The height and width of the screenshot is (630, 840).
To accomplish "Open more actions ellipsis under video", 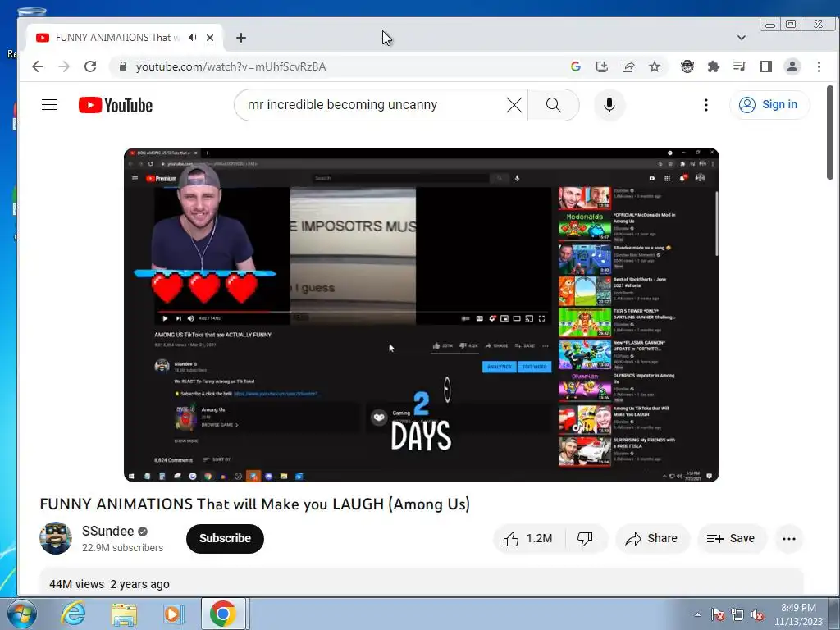I will (789, 539).
